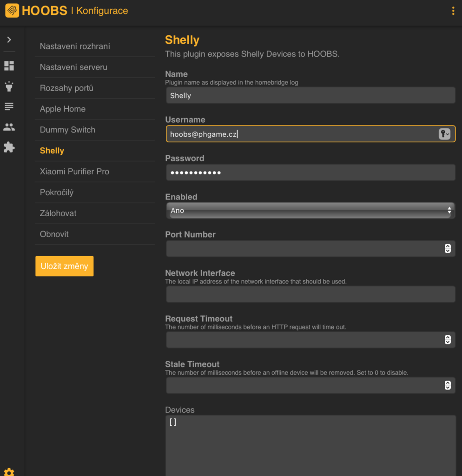The height and width of the screenshot is (476, 462).
Task: Open the accessories light icon
Action: [x=9, y=86]
